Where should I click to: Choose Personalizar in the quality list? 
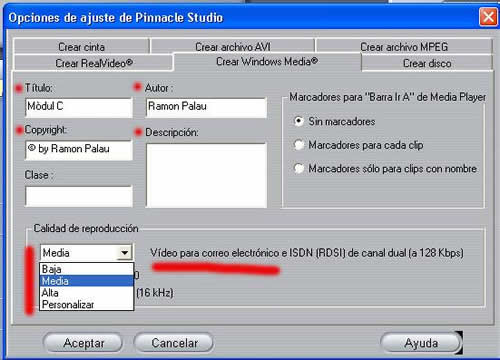(x=87, y=304)
